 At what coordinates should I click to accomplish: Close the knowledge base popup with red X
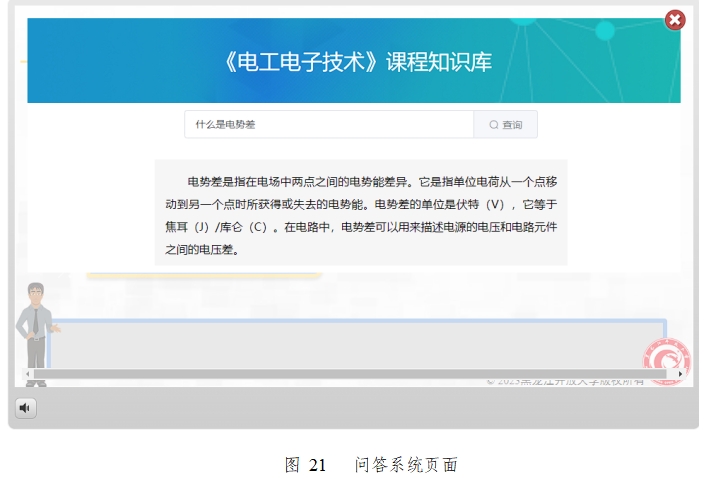tap(675, 20)
